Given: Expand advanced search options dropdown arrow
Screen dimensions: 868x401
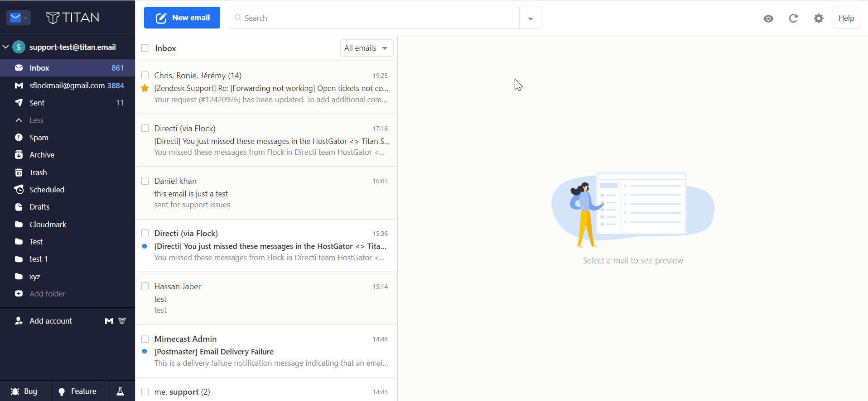Looking at the screenshot, I should point(530,18).
